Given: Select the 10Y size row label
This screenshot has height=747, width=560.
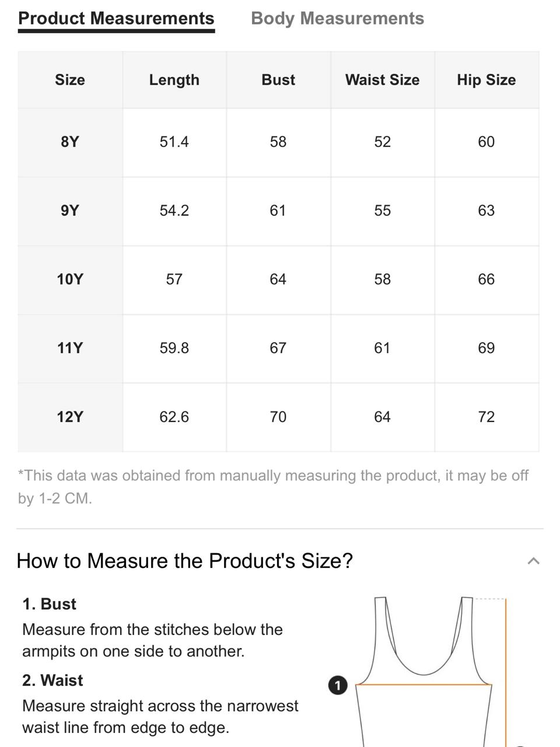Looking at the screenshot, I should click(70, 280).
